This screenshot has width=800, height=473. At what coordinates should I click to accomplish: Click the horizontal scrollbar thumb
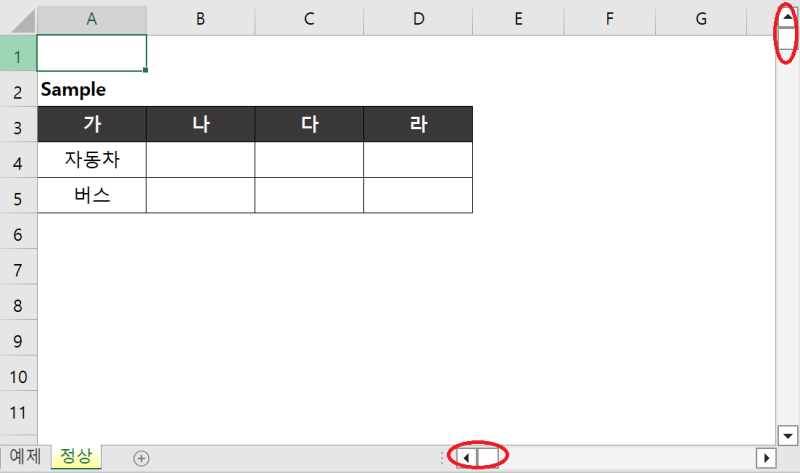(488, 458)
